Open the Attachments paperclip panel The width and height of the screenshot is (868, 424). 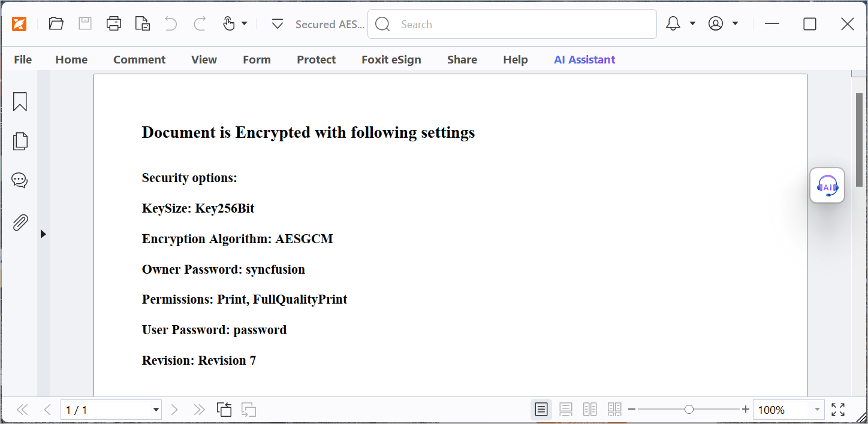point(20,223)
